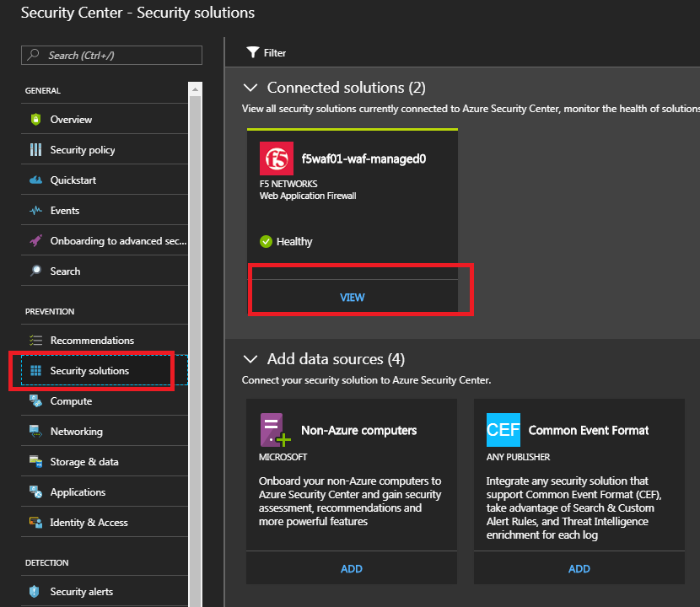Click the Events pulse icon
The width and height of the screenshot is (700, 607).
(35, 210)
